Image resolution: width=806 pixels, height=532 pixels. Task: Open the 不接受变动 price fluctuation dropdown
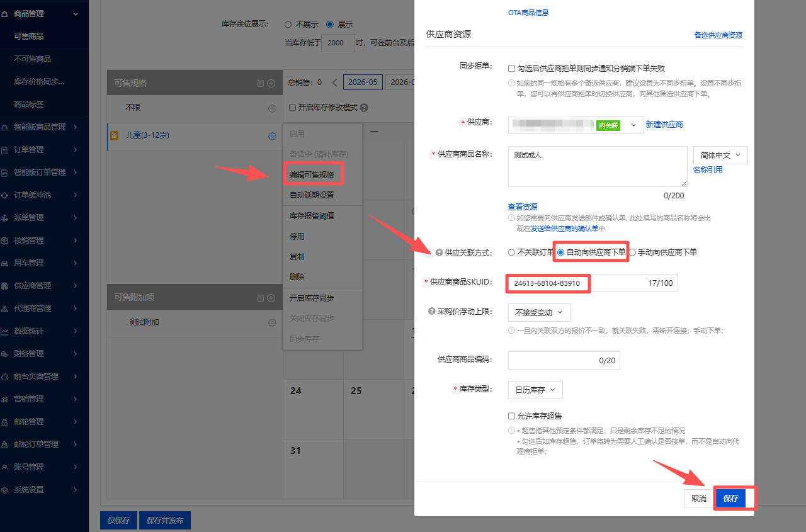pyautogui.click(x=539, y=312)
